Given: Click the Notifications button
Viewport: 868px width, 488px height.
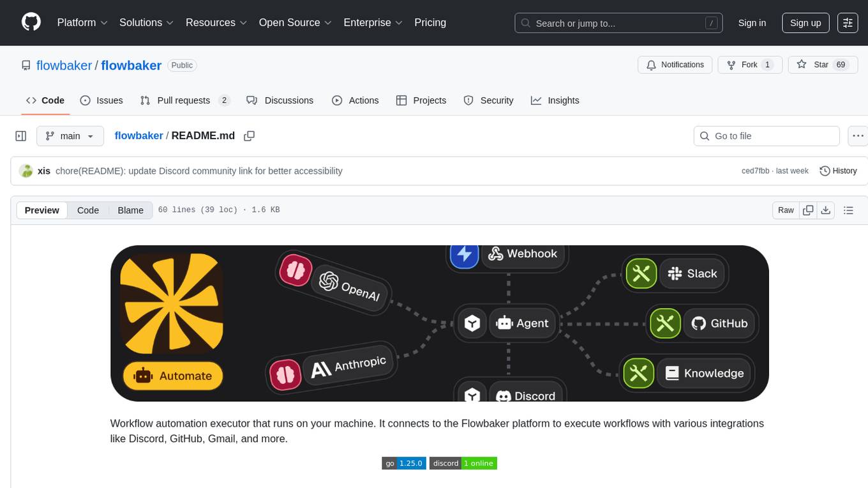Looking at the screenshot, I should 675,65.
